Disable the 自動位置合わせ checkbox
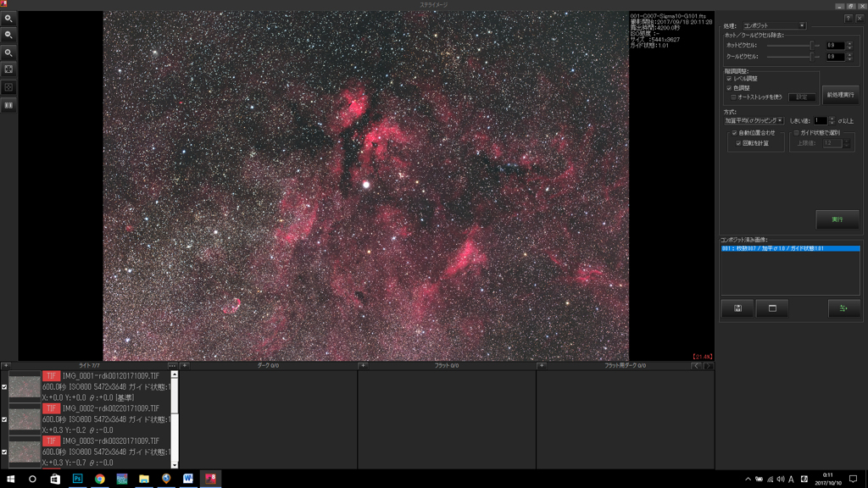The width and height of the screenshot is (868, 488). point(734,133)
